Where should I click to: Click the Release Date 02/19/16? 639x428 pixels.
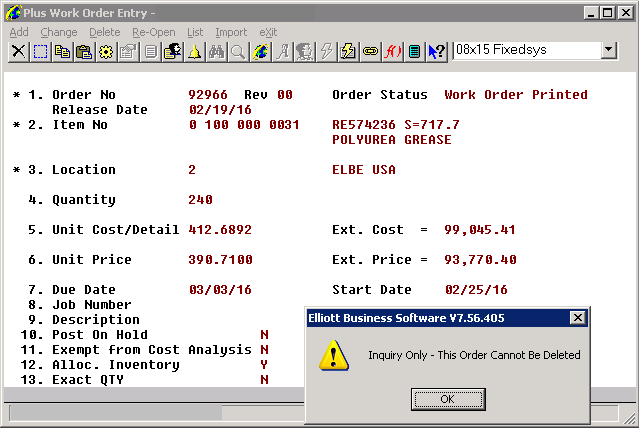220,110
